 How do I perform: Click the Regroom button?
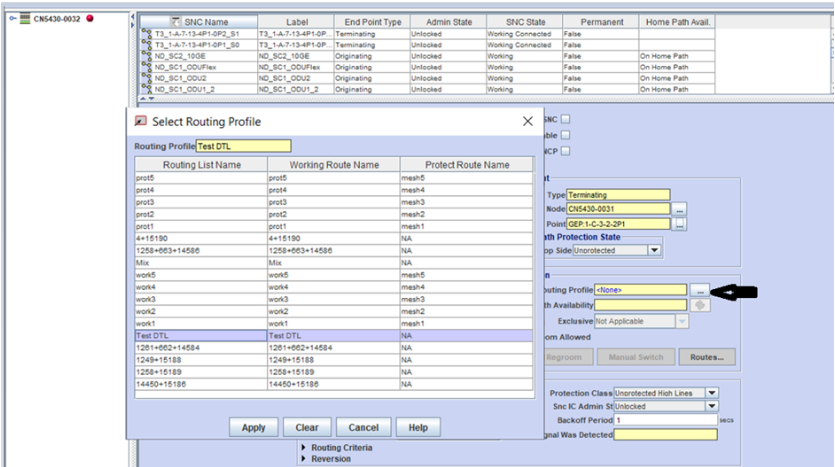pyautogui.click(x=567, y=357)
